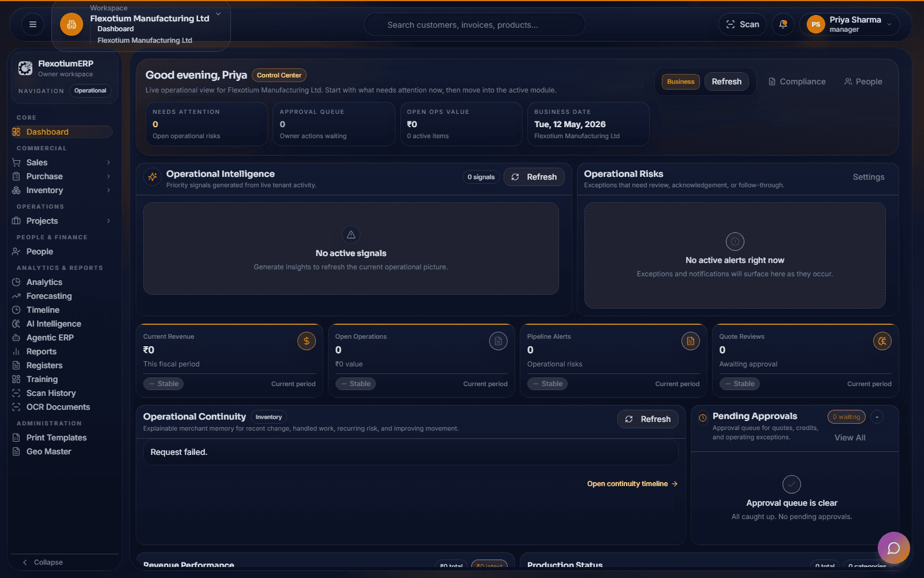Click the Approval Queue summary card
924x578 pixels.
[x=334, y=124]
